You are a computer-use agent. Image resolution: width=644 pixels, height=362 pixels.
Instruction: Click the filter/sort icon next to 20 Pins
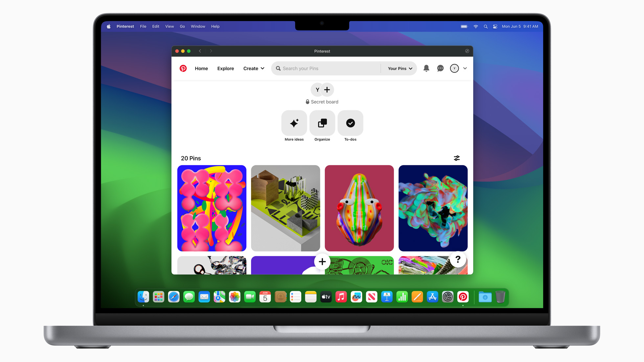pyautogui.click(x=456, y=158)
